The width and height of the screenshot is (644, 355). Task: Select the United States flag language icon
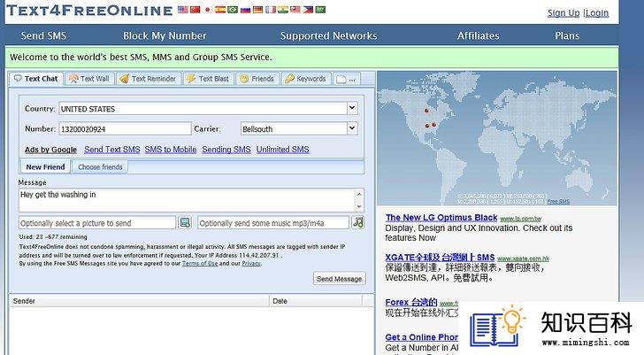pos(183,10)
